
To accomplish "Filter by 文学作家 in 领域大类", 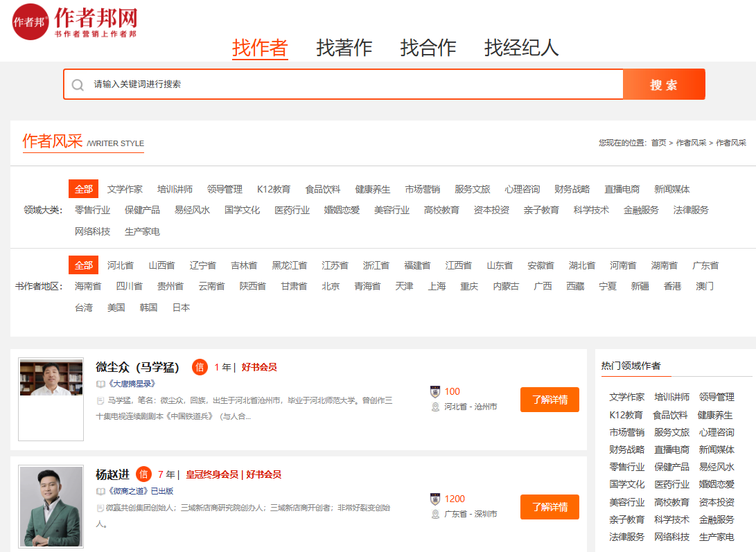I will tap(125, 189).
